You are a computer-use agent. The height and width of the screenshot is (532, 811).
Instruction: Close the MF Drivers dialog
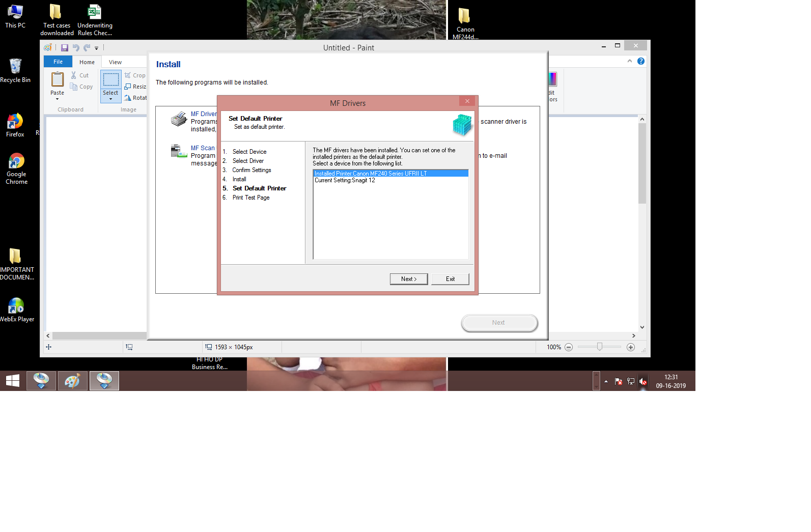[467, 101]
